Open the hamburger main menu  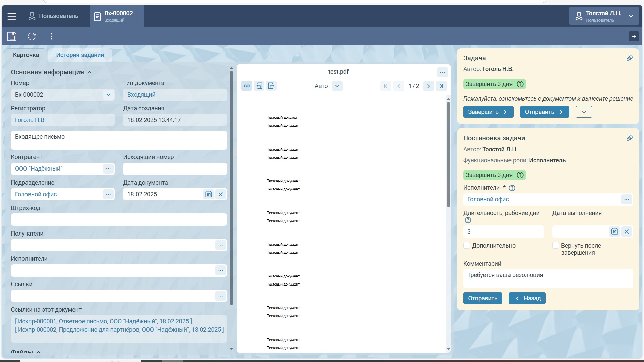[x=12, y=16]
